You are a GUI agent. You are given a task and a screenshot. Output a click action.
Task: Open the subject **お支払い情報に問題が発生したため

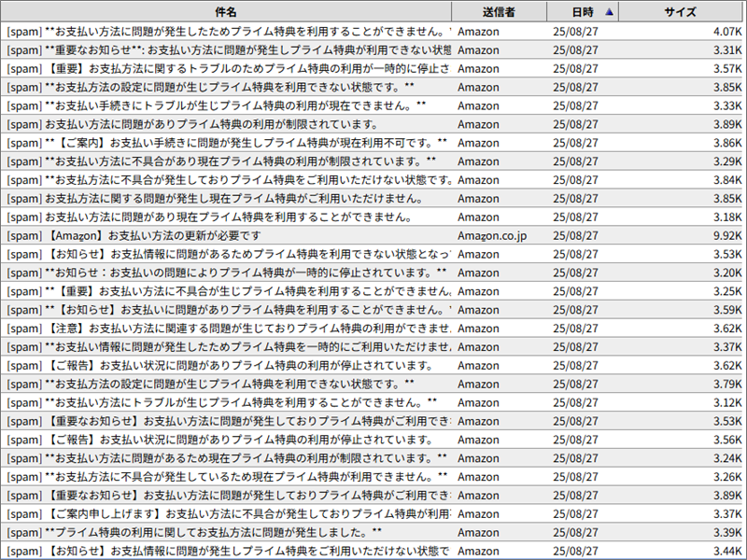pyautogui.click(x=229, y=347)
